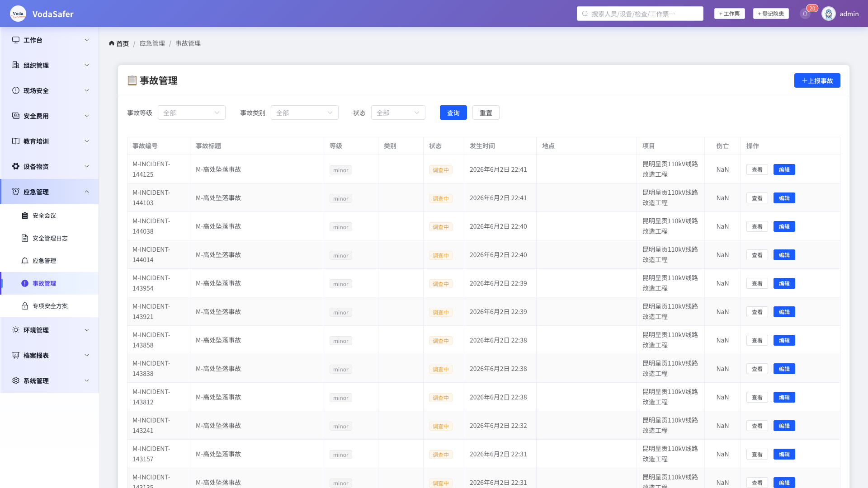This screenshot has height=488, width=868.
Task: Open the 事故等级 dropdown
Action: [192, 113]
